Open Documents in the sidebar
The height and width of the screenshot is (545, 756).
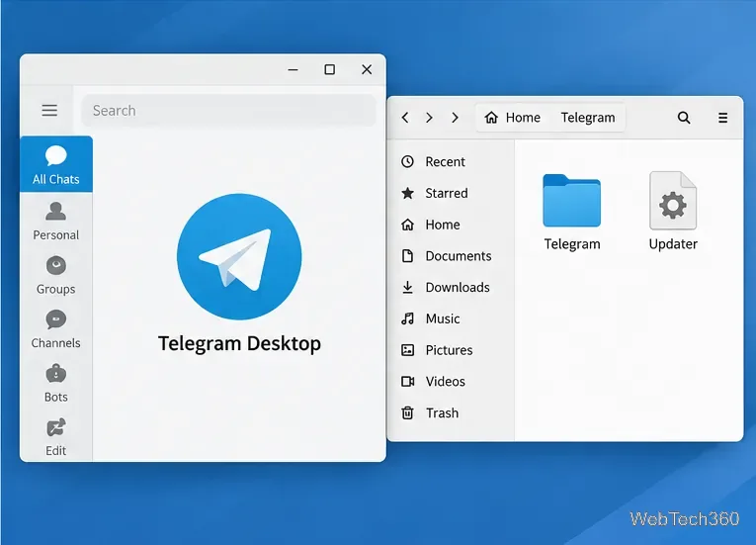[x=447, y=256]
